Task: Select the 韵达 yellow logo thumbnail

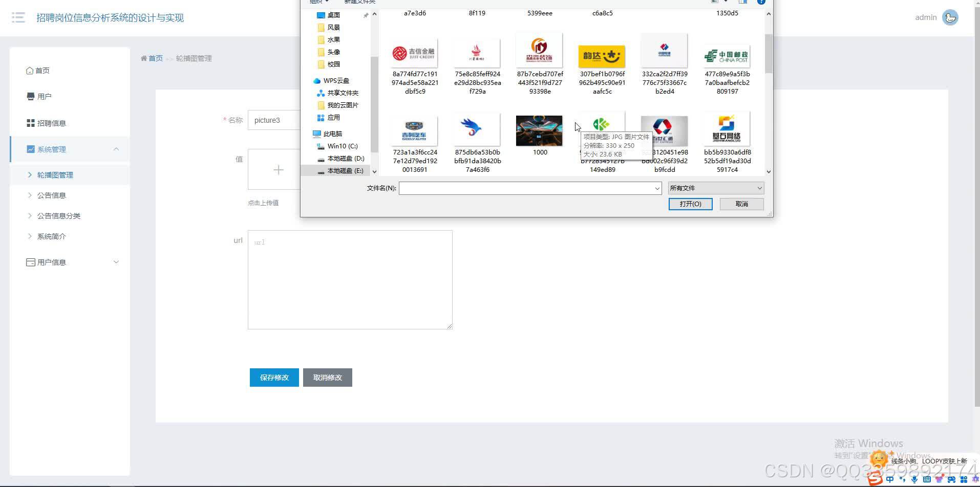Action: click(x=602, y=56)
